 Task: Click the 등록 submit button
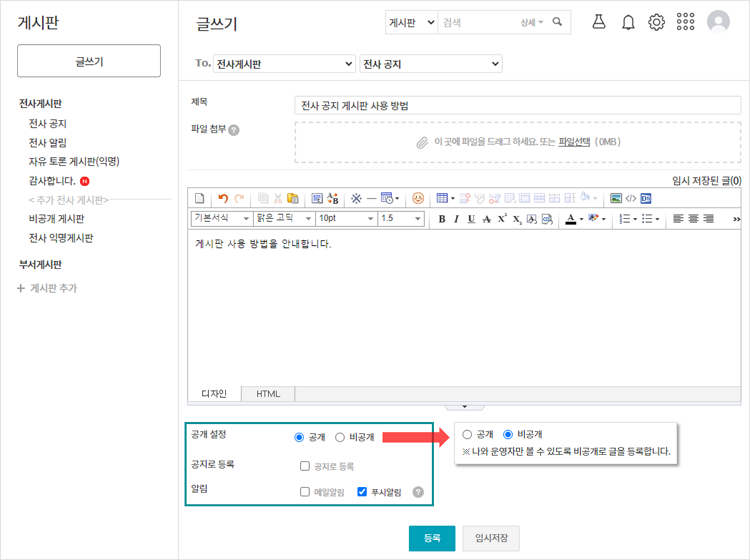pyautogui.click(x=431, y=538)
